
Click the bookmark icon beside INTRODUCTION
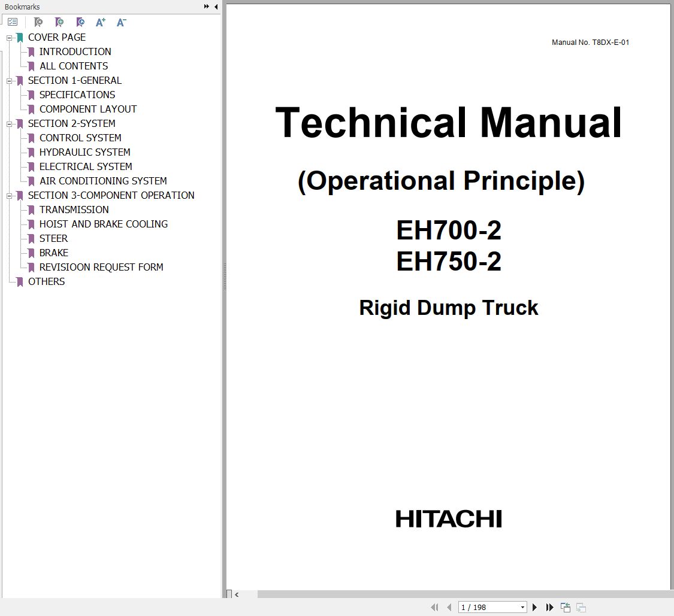coord(31,52)
